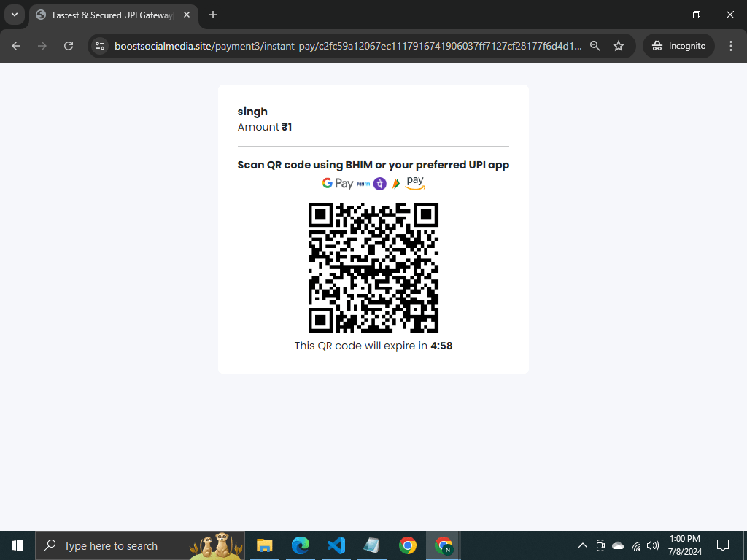Open the notepad app icon on taskbar
Image resolution: width=747 pixels, height=560 pixels.
[x=371, y=545]
